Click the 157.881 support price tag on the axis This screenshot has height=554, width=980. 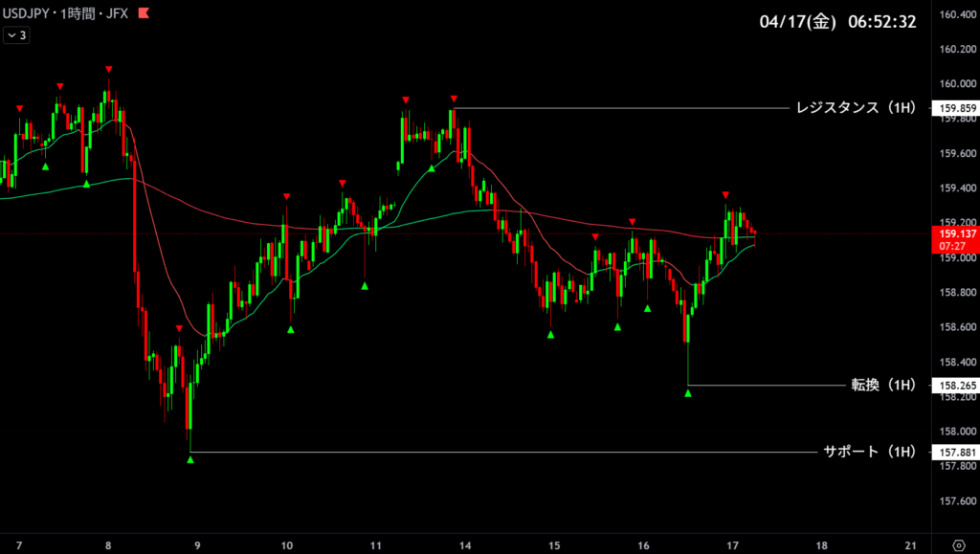(x=956, y=452)
